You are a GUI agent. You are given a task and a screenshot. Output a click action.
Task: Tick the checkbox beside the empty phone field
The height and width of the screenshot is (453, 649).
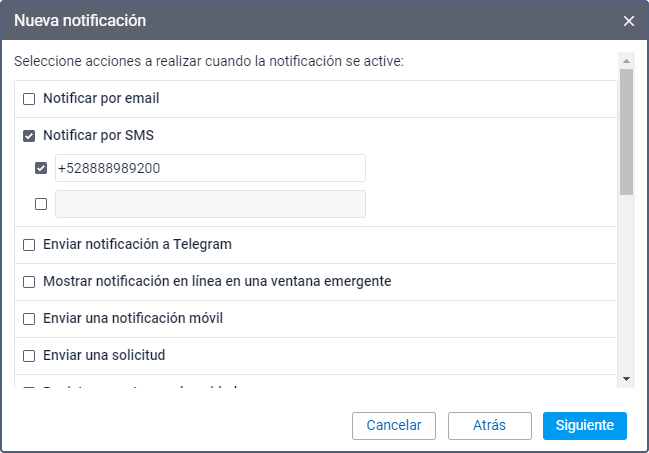pos(41,204)
